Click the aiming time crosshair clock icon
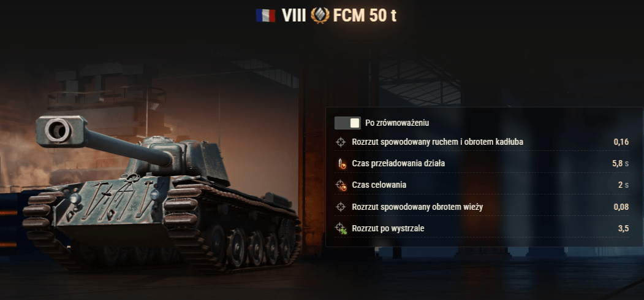The height and width of the screenshot is (300, 644). [341, 185]
